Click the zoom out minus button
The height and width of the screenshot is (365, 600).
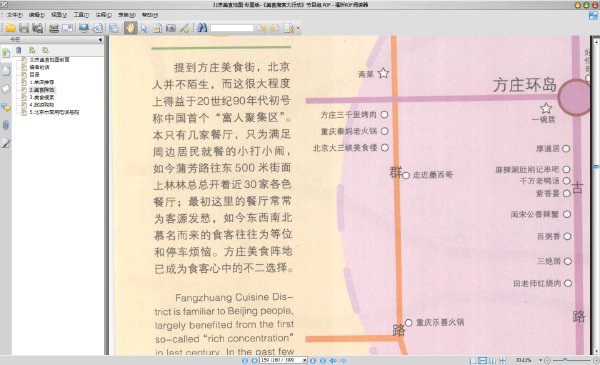[548, 360]
